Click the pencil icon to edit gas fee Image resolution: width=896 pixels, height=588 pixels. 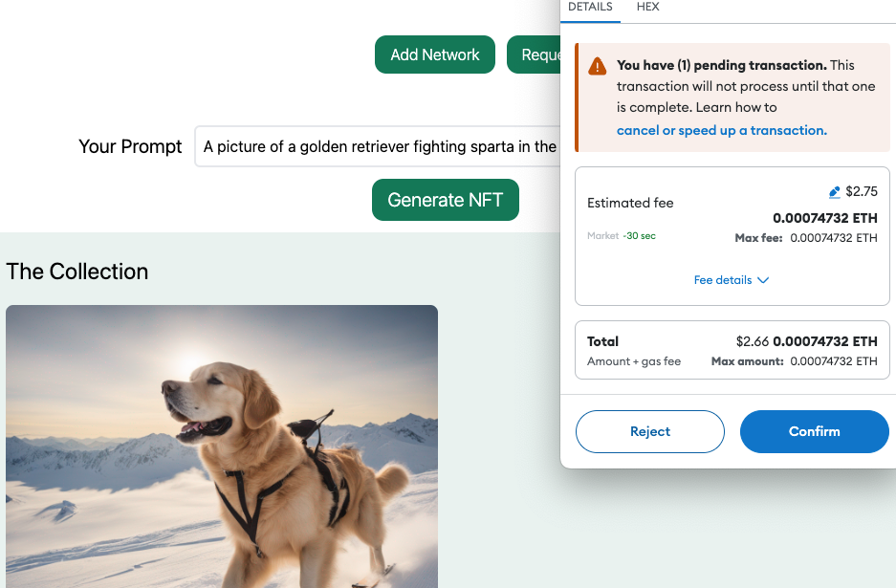[x=835, y=192]
